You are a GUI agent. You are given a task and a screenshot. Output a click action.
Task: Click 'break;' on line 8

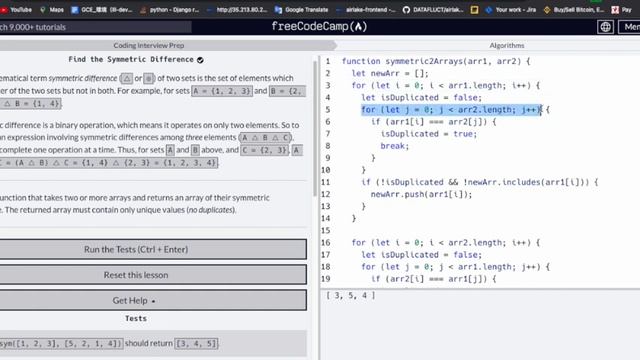click(x=395, y=146)
